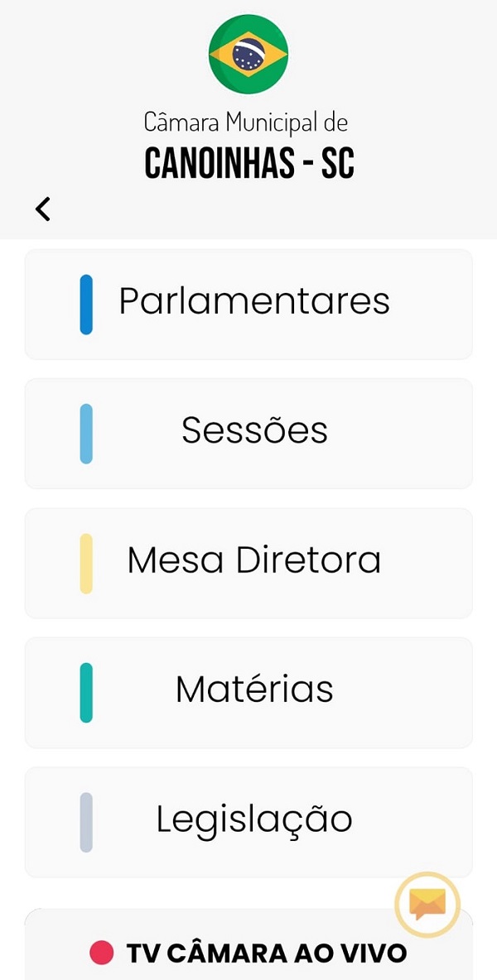
Task: Click the CANOINHAS - SC title
Action: (248, 164)
